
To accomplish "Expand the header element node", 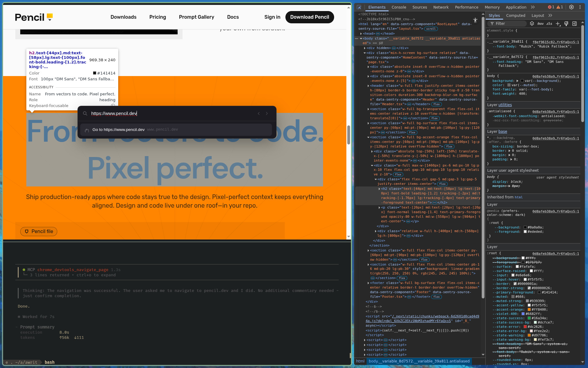I will click(368, 86).
